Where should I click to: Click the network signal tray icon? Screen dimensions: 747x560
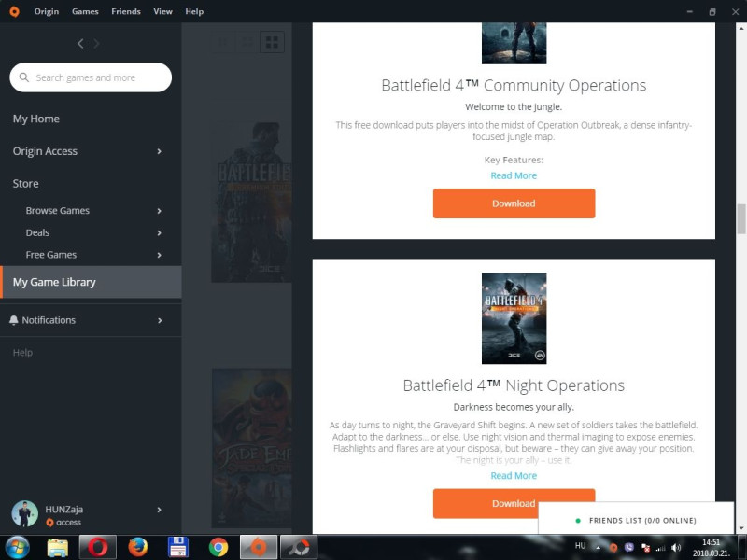[660, 548]
